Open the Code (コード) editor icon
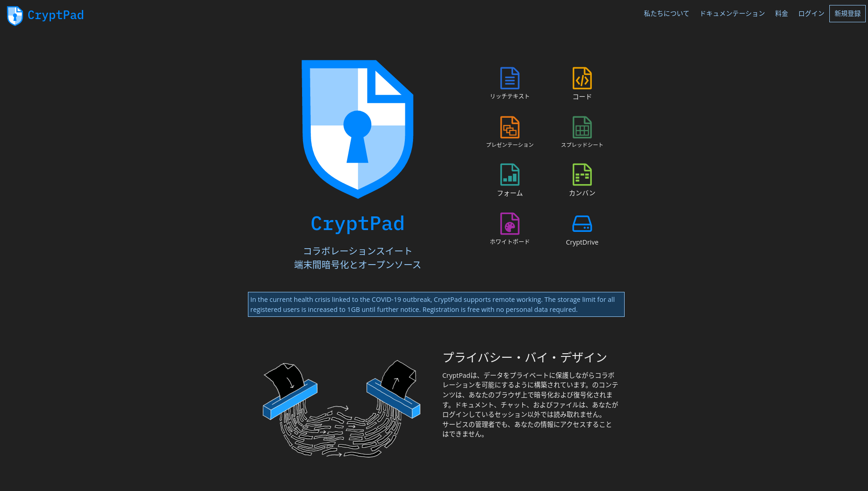The width and height of the screenshot is (868, 491). (x=582, y=78)
